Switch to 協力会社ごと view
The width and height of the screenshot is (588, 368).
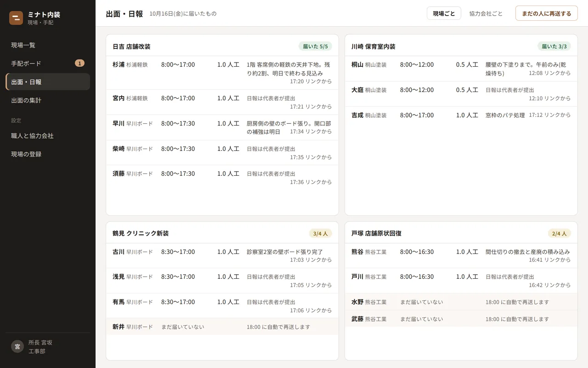click(x=486, y=13)
